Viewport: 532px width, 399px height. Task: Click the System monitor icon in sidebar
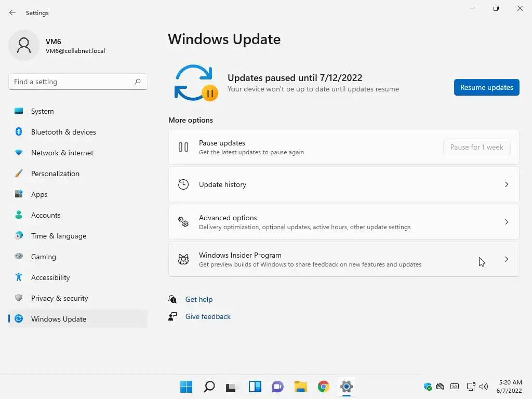[19, 111]
